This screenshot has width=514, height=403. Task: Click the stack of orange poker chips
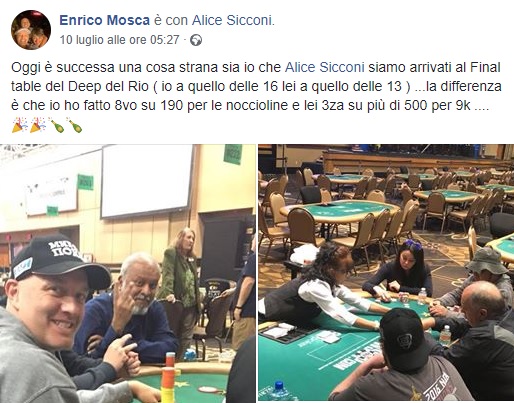(169, 377)
